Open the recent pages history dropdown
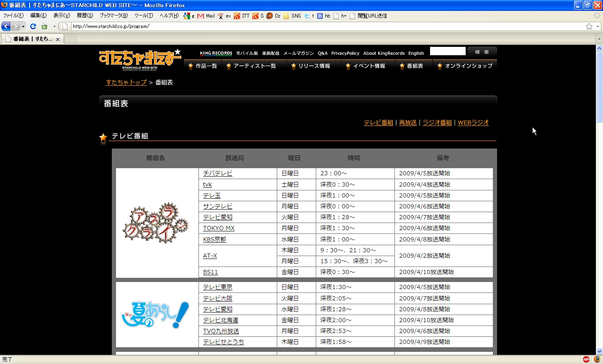 click(x=23, y=26)
